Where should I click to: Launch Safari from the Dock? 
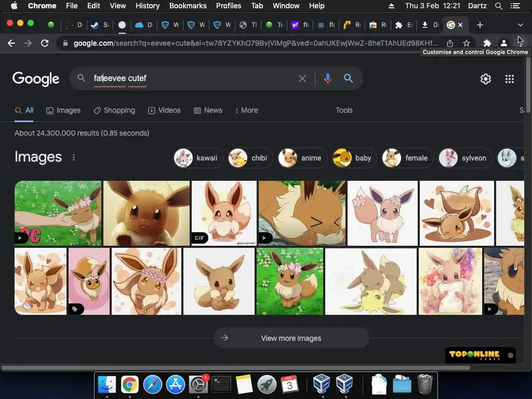coord(152,384)
